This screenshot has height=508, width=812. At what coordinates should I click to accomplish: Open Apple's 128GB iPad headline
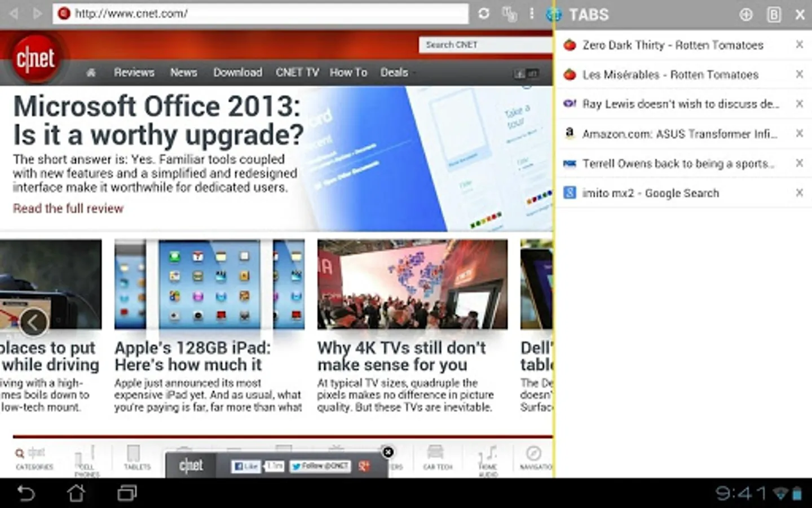click(192, 356)
